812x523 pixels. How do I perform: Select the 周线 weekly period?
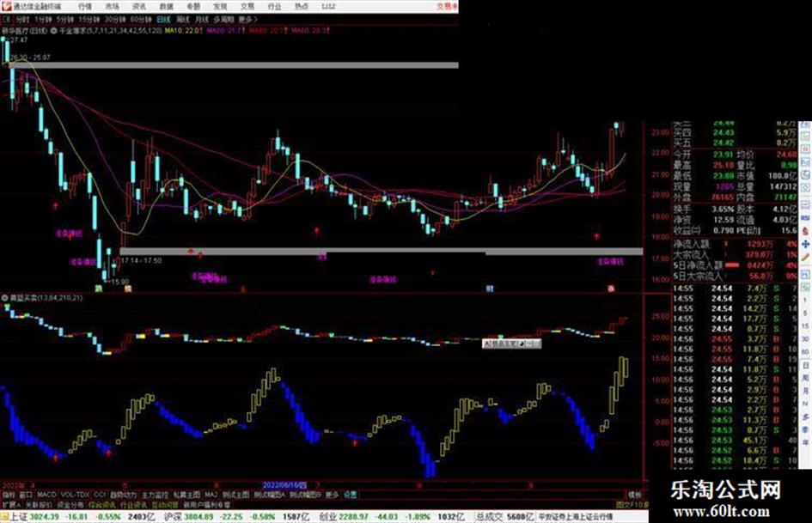tap(183, 19)
